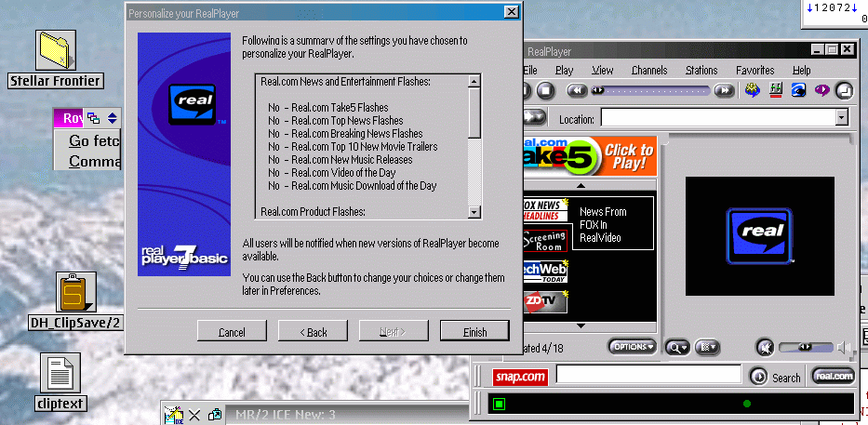868x425 pixels.
Task: Click the fast-forward button in RealPlayer
Action: click(724, 90)
